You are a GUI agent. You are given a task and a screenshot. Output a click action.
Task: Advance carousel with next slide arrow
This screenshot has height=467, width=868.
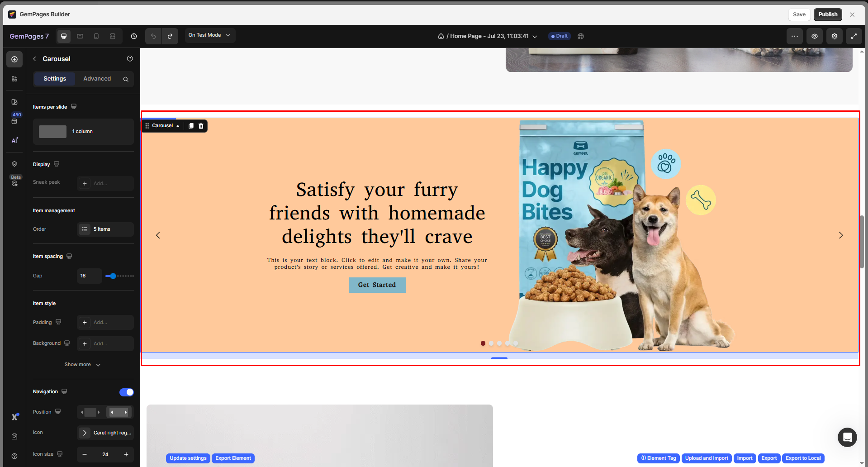[x=840, y=235]
